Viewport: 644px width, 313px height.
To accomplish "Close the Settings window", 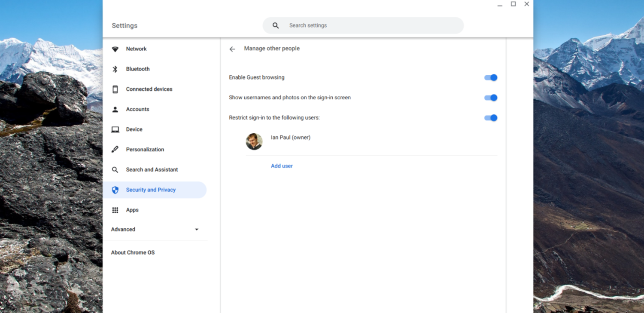I will tap(527, 4).
